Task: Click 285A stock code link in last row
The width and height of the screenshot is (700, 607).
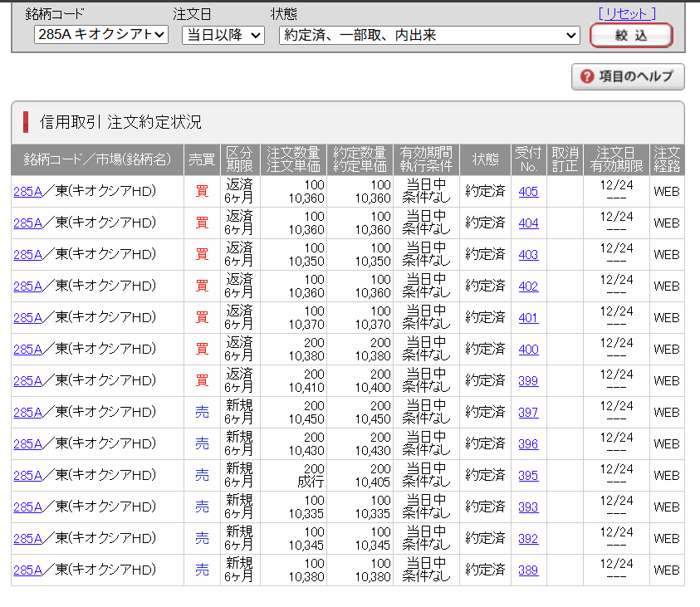Action: [27, 570]
